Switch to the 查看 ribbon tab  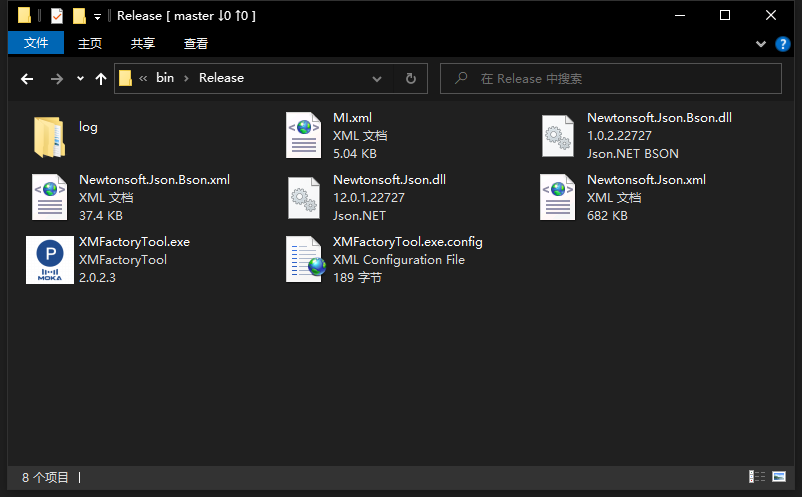tap(196, 43)
